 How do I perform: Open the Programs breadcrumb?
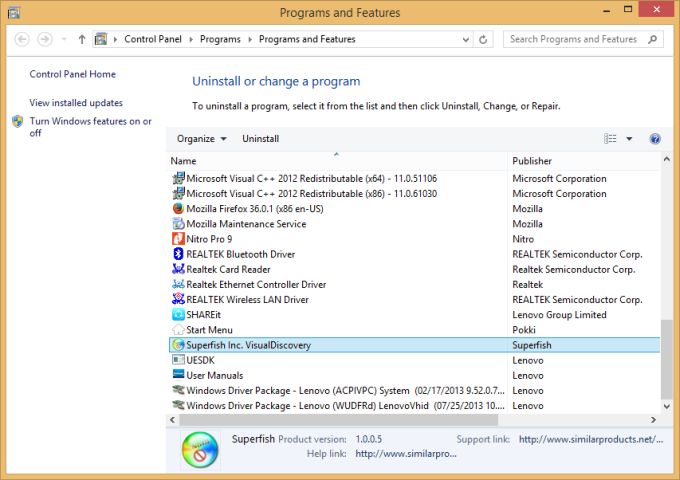click(x=220, y=39)
